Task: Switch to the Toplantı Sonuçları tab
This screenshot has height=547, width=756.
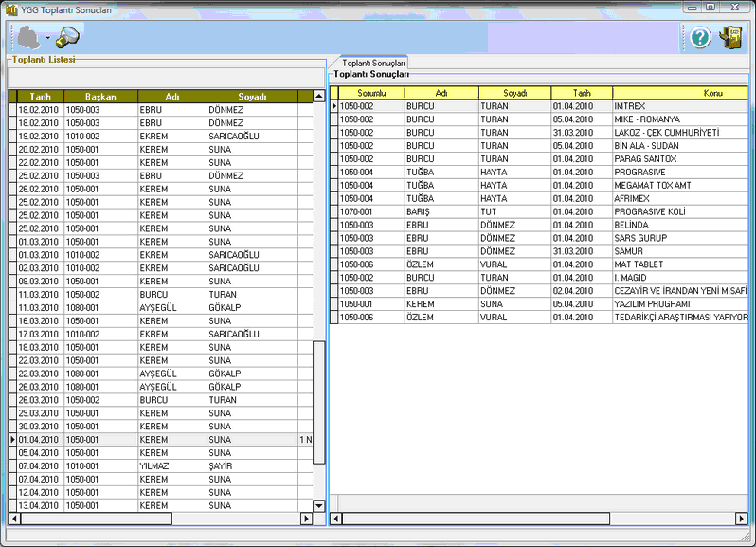Action: [x=373, y=63]
